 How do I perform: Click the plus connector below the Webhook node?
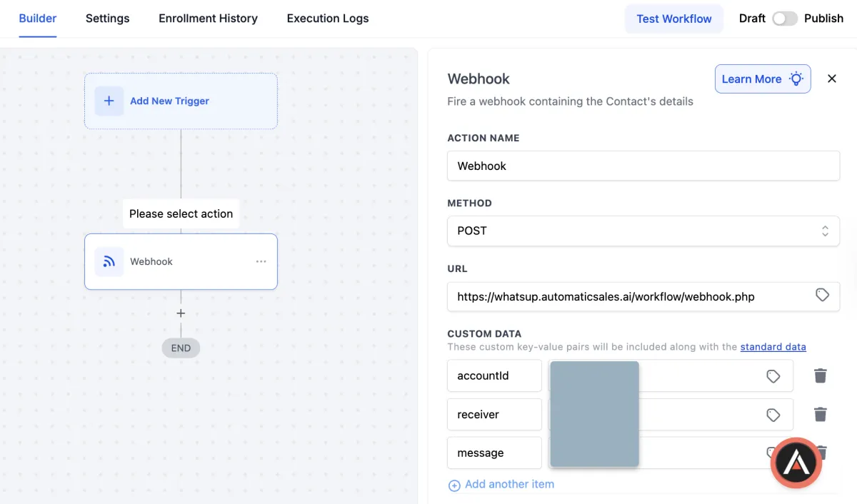pos(181,313)
